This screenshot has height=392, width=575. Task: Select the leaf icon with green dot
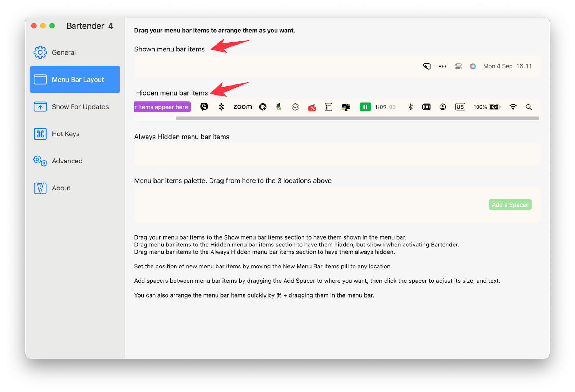[279, 107]
